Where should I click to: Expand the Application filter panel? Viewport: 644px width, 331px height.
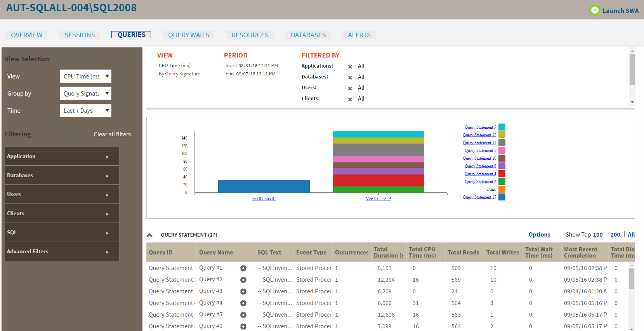coord(62,157)
